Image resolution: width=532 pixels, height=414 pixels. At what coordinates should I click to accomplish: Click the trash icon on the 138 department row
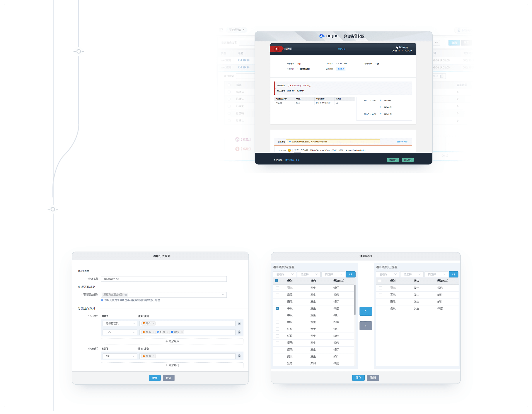click(x=239, y=356)
